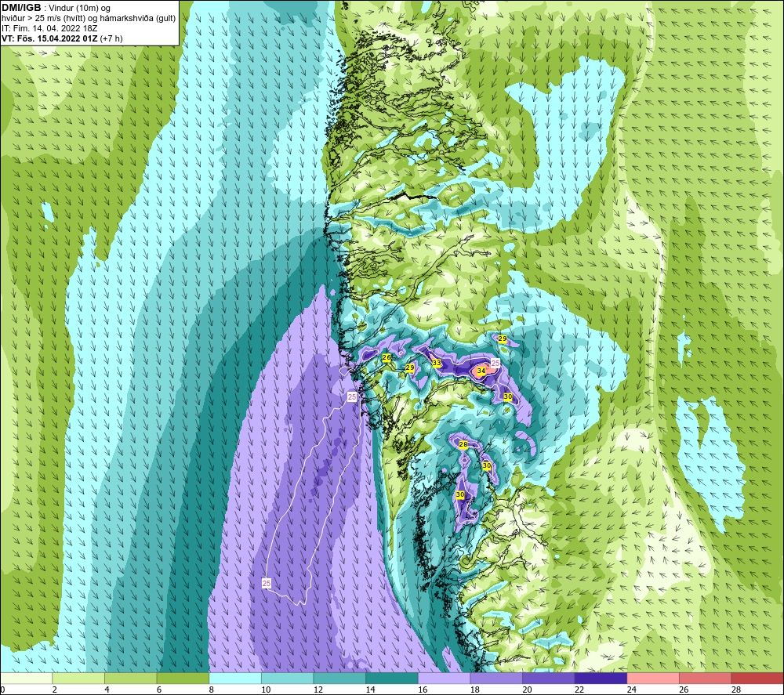Viewport: 784px width, 695px height.
Task: Click the yellow 33 gust label
Action: [437, 363]
